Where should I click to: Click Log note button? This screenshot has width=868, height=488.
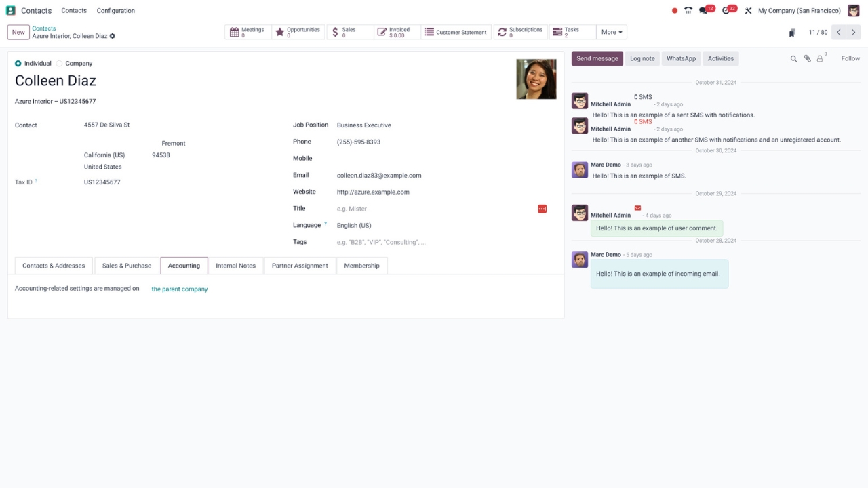(x=642, y=59)
